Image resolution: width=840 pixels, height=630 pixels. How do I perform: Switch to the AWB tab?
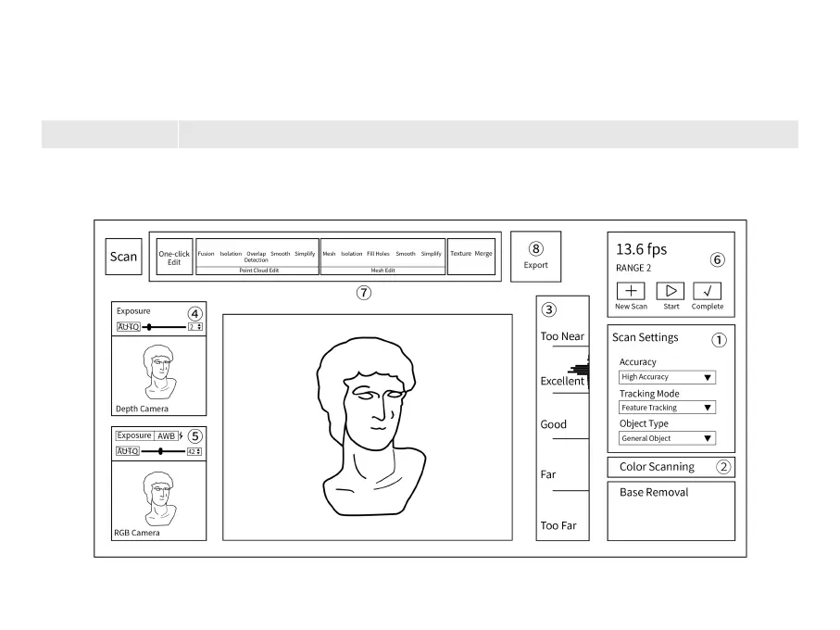click(166, 436)
